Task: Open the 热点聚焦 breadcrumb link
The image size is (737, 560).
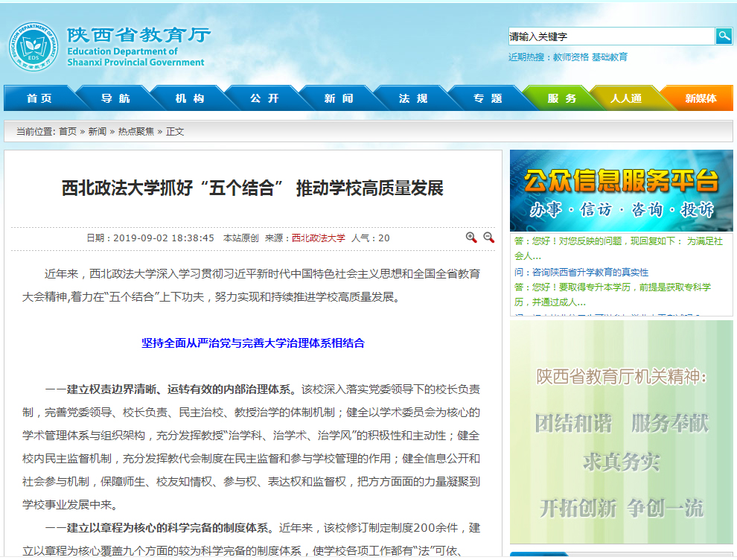Action: pyautogui.click(x=136, y=131)
